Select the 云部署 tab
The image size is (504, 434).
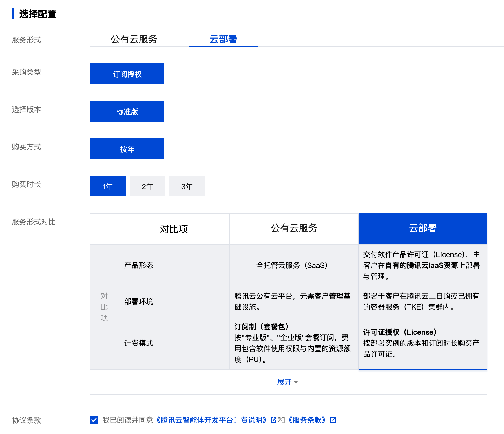pos(223,39)
